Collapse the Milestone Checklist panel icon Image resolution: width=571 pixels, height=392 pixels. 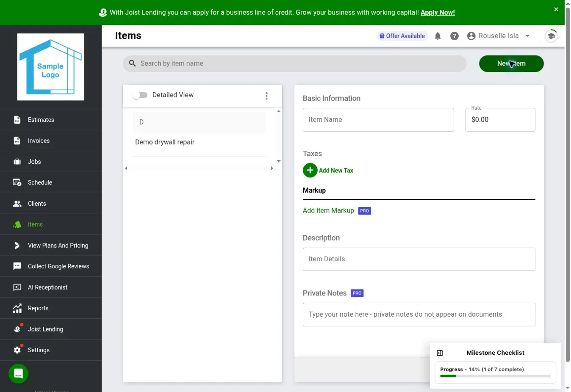[440, 353]
